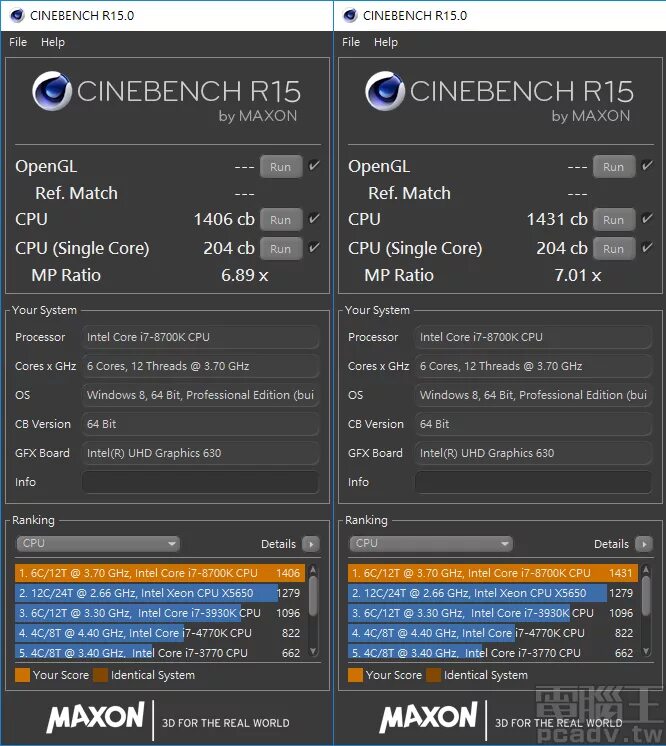Click the 1406 cb CPU score
Viewport: 666px width, 746px height.
coord(224,219)
